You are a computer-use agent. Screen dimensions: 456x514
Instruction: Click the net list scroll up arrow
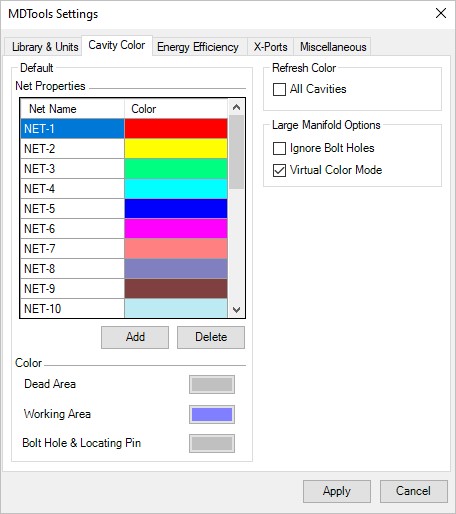[x=236, y=107]
